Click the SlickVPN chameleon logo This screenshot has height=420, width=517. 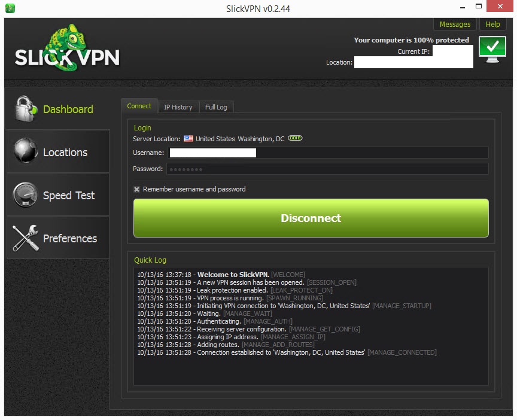(67, 48)
